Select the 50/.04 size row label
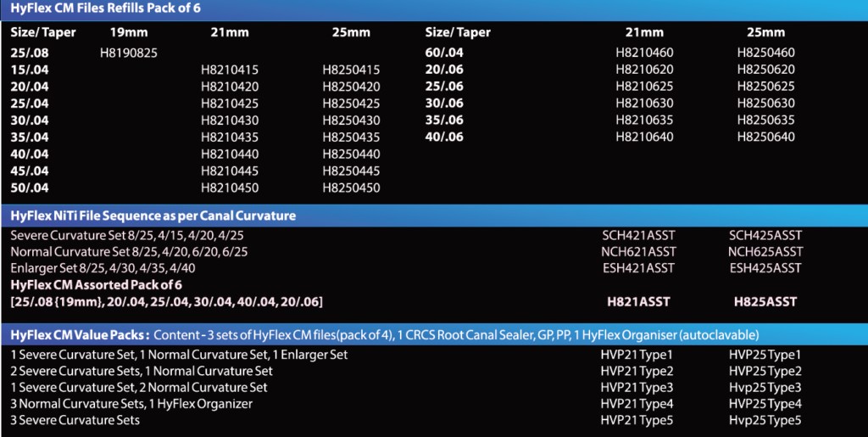Viewport: 868px width, 437px height. click(30, 188)
